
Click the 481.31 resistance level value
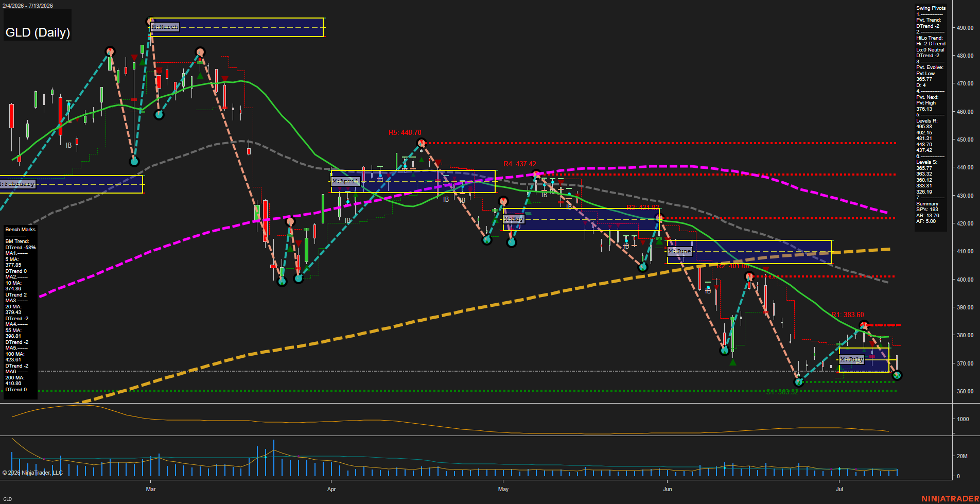coord(924,138)
